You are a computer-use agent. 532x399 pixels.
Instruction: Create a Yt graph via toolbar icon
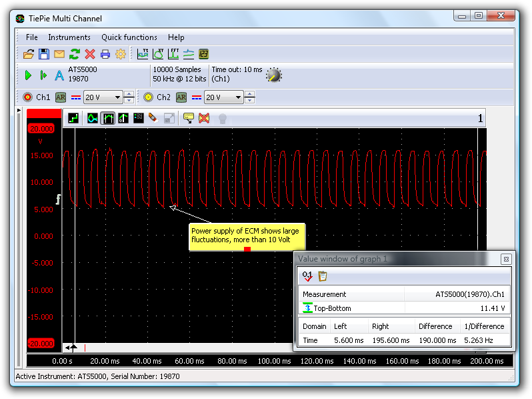click(143, 54)
